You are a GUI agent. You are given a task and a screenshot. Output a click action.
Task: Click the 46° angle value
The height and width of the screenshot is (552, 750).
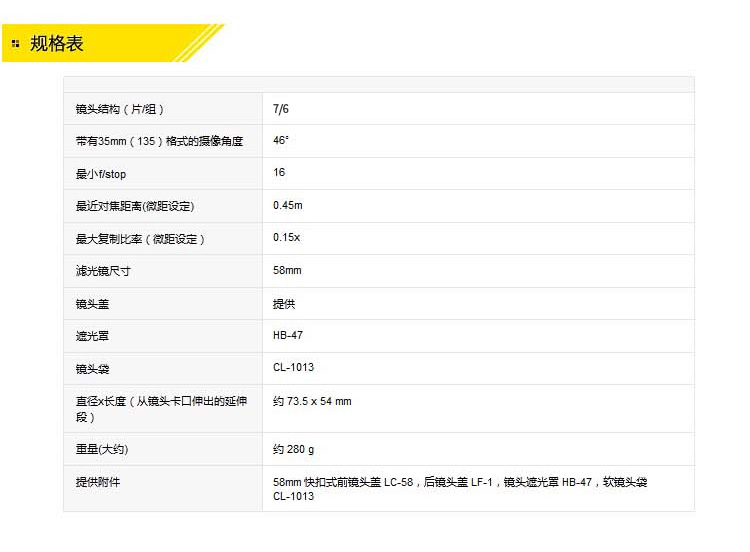[x=281, y=141]
